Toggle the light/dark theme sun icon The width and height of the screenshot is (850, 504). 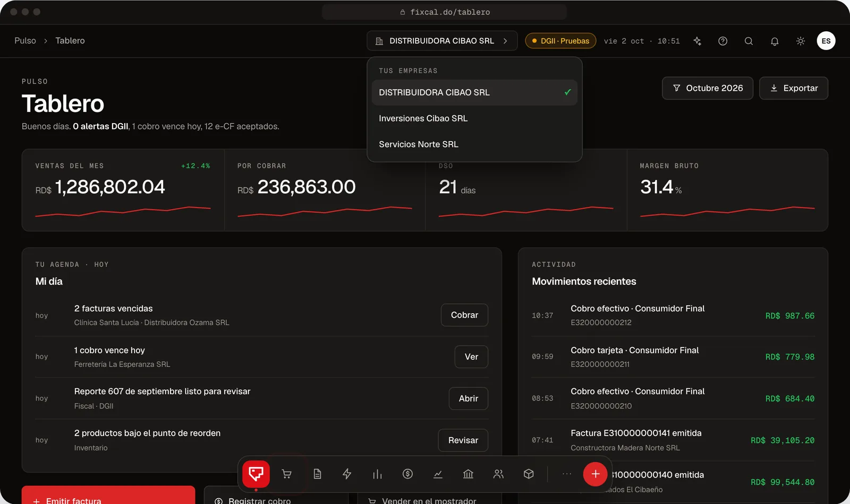coord(801,41)
